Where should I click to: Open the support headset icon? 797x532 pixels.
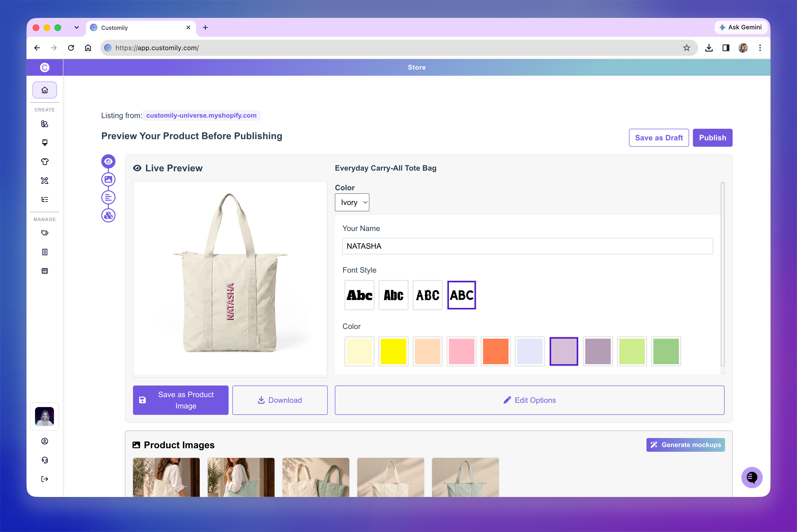coord(44,460)
